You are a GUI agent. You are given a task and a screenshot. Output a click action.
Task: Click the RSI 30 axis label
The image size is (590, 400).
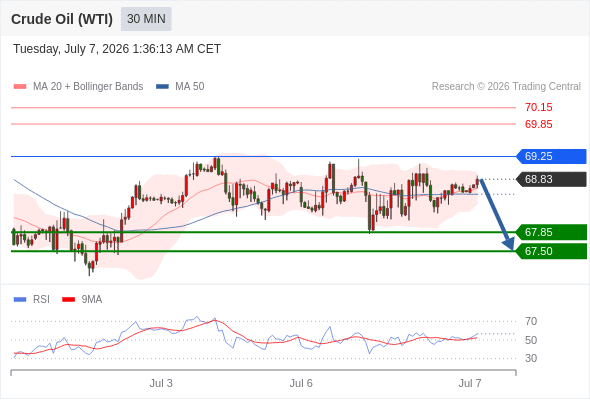point(531,358)
